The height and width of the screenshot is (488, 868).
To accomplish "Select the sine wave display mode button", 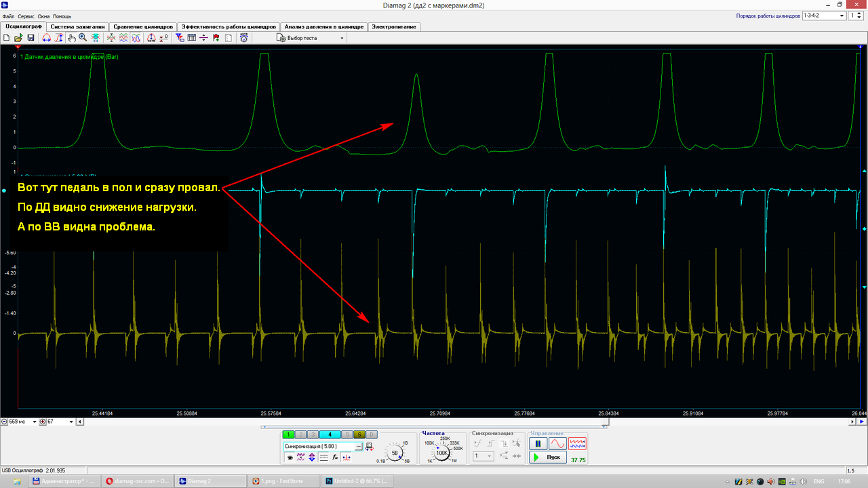I will pyautogui.click(x=557, y=444).
